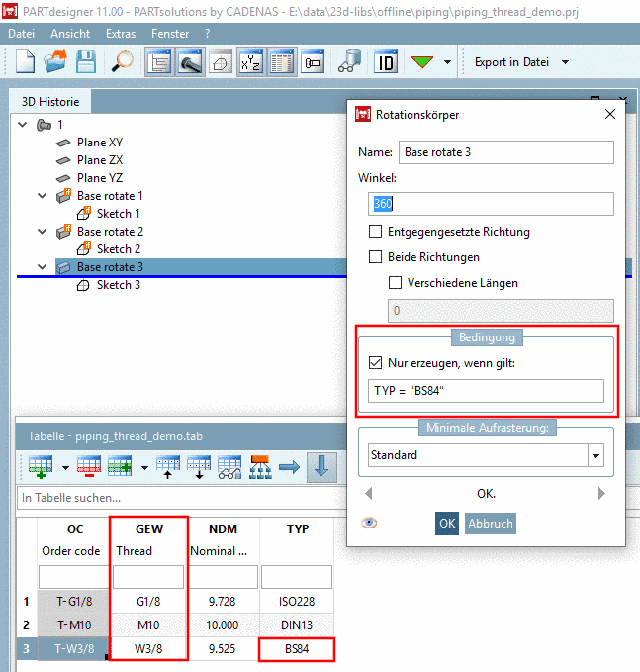Click the blue right arrow icon
This screenshot has width=640, height=672.
pos(290,467)
